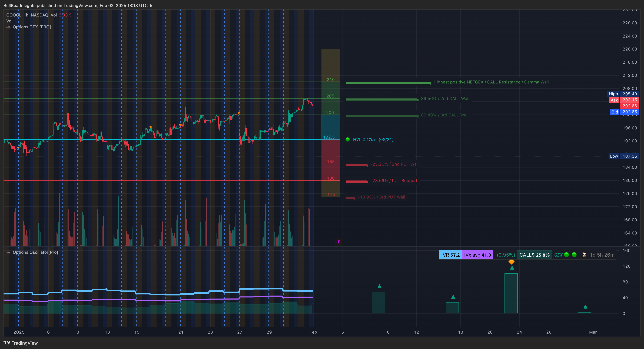
Task: Click the Options Oscillator[Pro] indicator name
Action: tap(35, 252)
